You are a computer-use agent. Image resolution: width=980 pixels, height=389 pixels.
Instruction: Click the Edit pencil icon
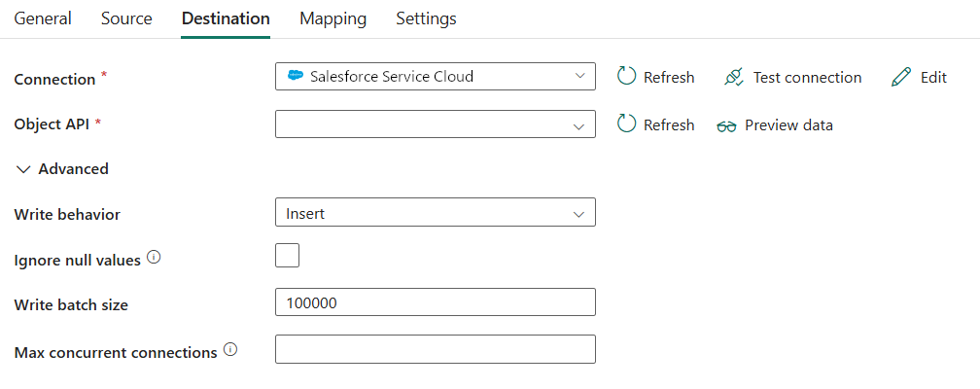click(x=901, y=77)
